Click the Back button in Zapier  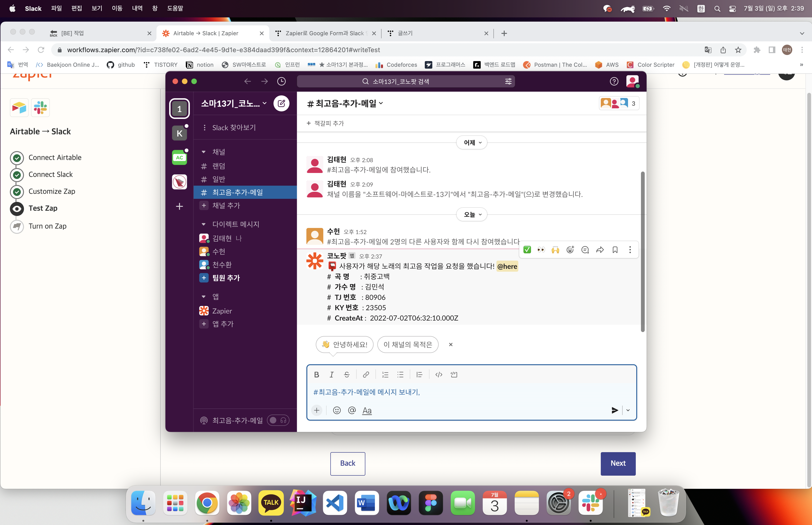point(347,463)
